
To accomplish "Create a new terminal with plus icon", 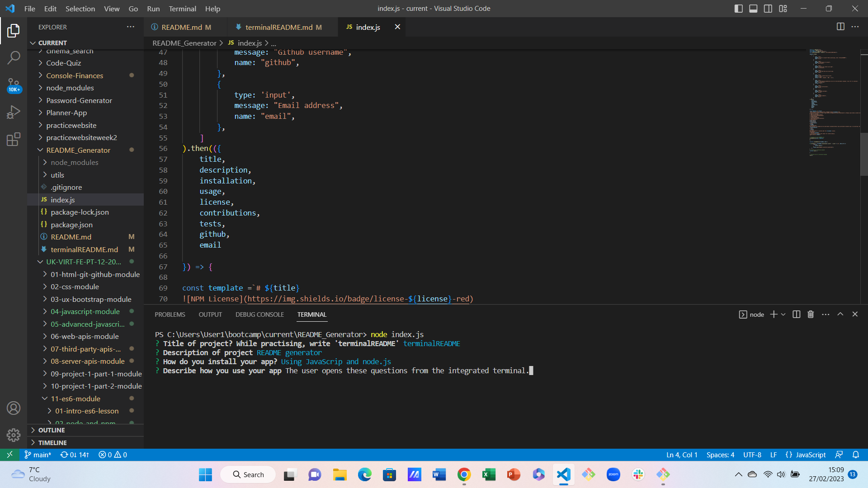I will 774,314.
